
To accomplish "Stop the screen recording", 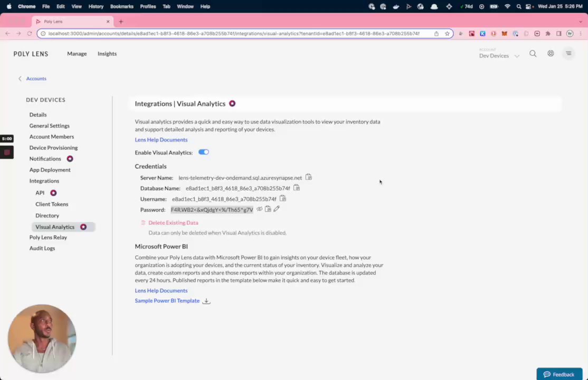I will (7, 153).
